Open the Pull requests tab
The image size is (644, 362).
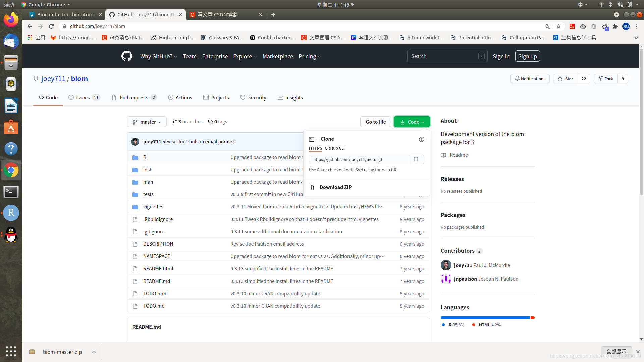134,98
